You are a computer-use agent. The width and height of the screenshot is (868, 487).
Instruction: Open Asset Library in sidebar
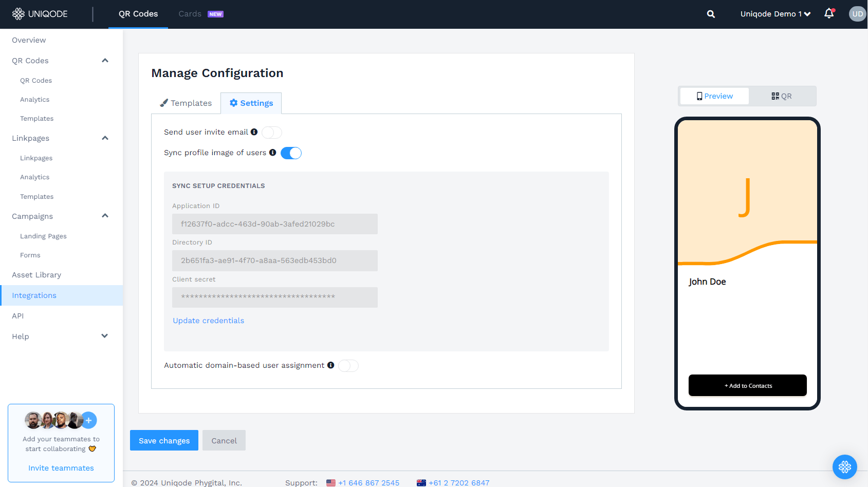click(x=36, y=275)
